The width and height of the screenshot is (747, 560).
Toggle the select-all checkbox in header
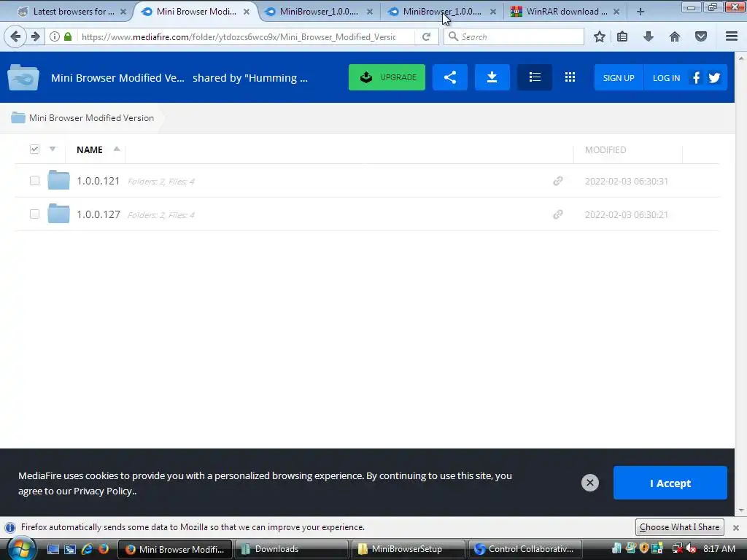click(34, 149)
